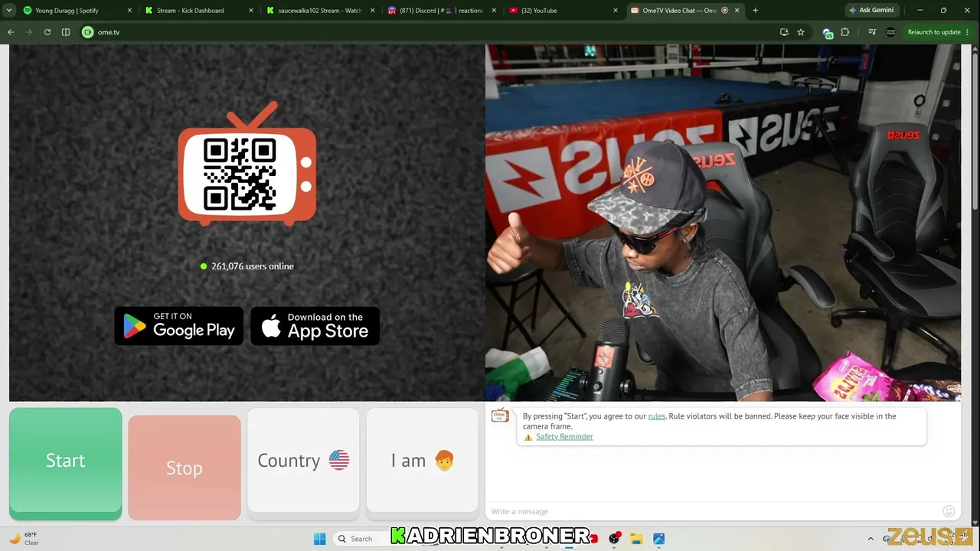This screenshot has width=980, height=551.
Task: Open the round dark app icon on taskbar
Action: [614, 539]
